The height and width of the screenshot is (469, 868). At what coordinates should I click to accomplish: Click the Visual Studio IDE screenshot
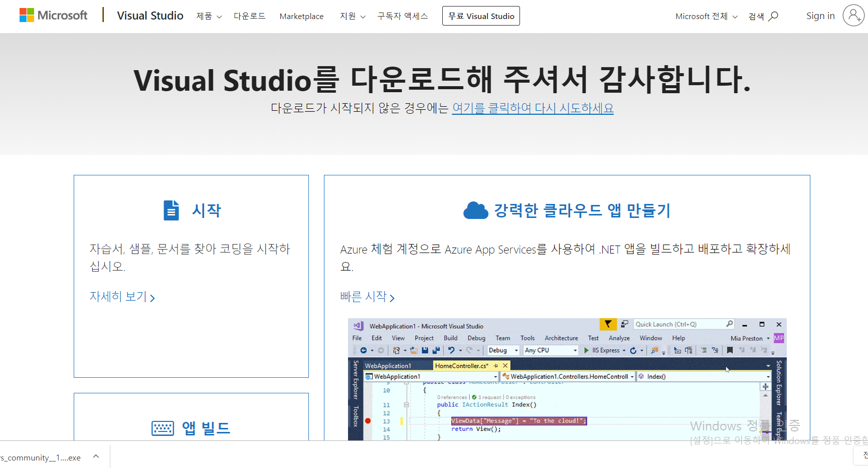(567, 379)
